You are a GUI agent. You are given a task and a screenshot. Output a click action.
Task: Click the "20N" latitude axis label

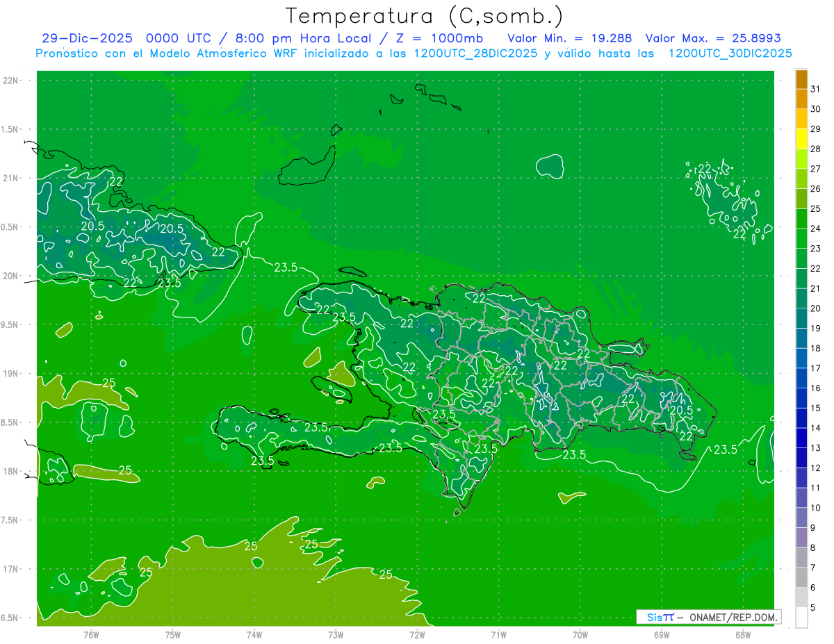pos(11,276)
